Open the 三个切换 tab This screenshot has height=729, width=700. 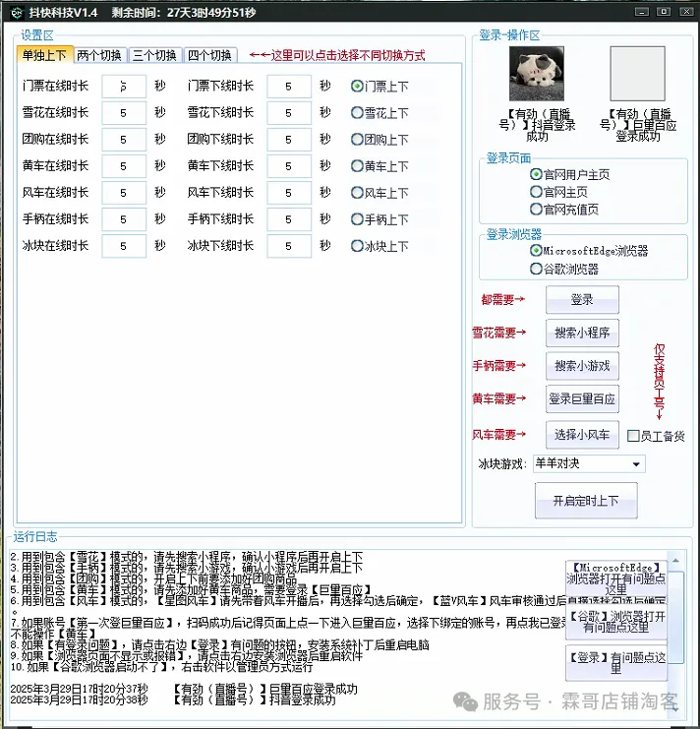point(154,55)
